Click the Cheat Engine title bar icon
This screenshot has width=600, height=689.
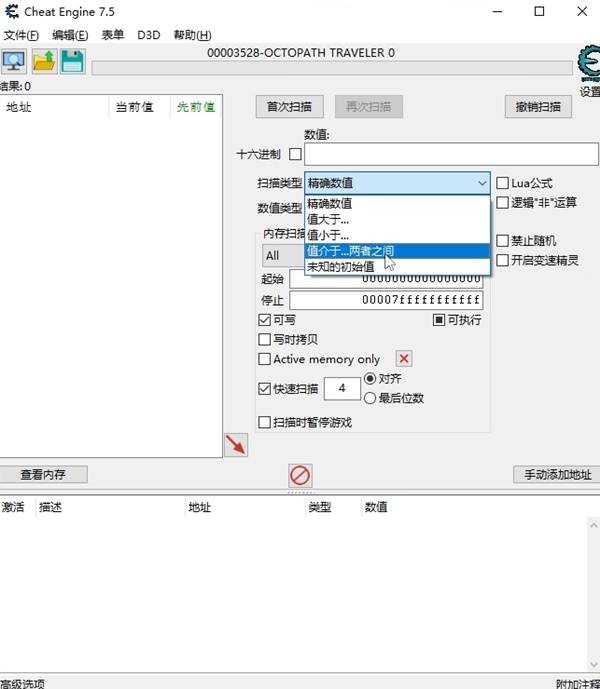pos(11,12)
